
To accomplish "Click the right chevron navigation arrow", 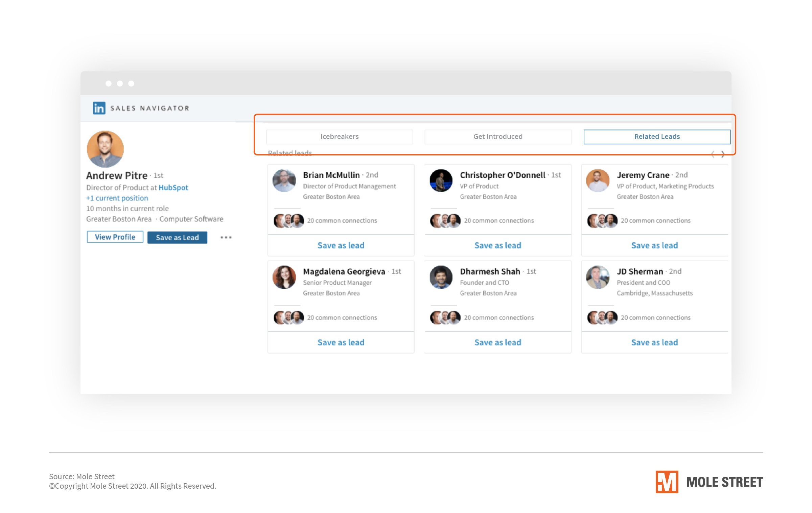I will point(723,154).
